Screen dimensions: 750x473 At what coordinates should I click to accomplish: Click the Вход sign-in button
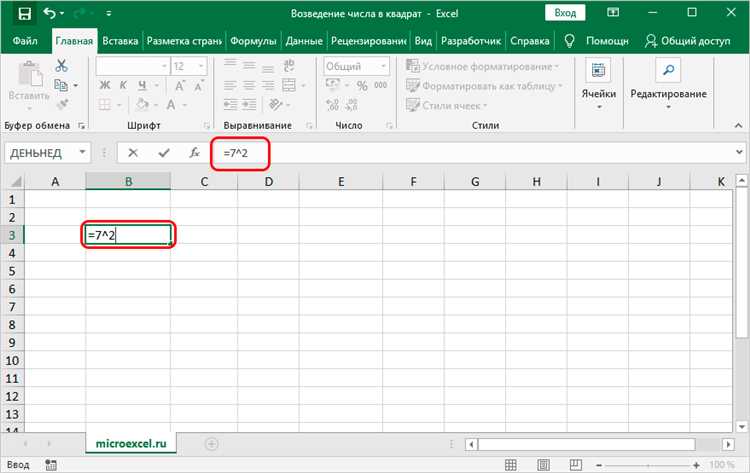tap(565, 13)
